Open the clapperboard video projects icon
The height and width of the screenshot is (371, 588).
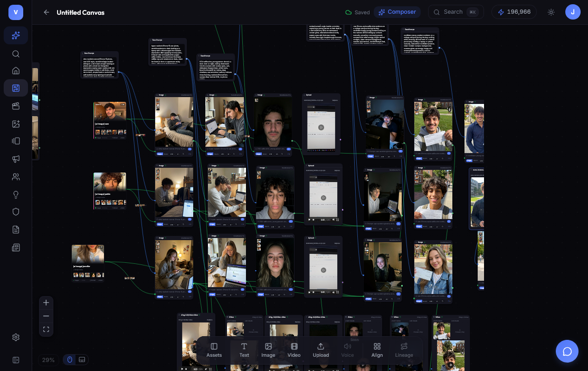(16, 106)
